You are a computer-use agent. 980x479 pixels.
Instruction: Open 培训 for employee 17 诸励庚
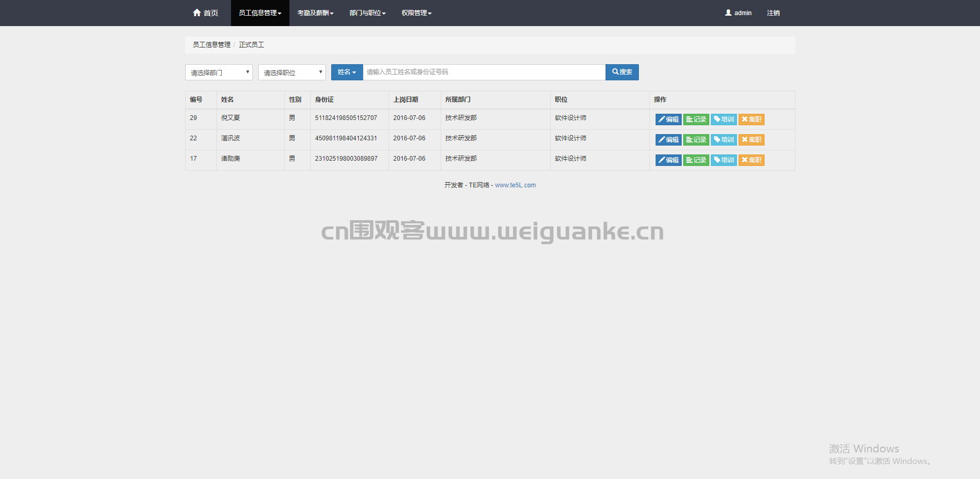coord(723,160)
